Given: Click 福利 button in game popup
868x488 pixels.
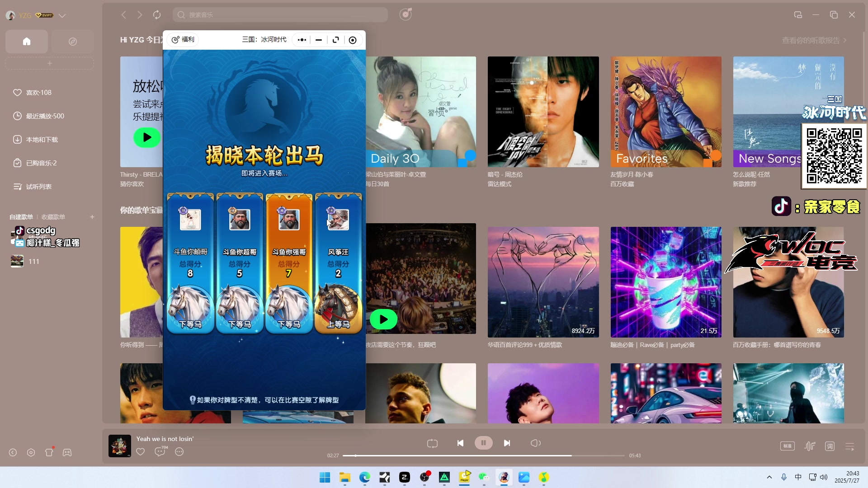Looking at the screenshot, I should pyautogui.click(x=183, y=40).
